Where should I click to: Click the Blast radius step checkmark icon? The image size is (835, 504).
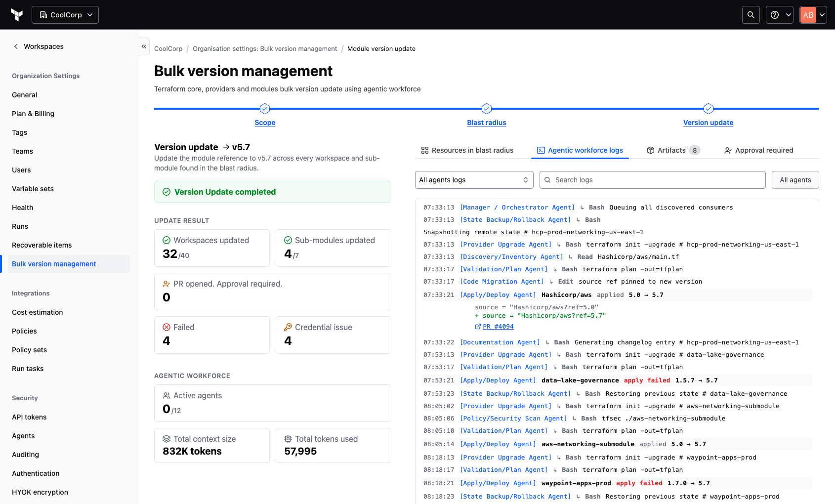487,109
